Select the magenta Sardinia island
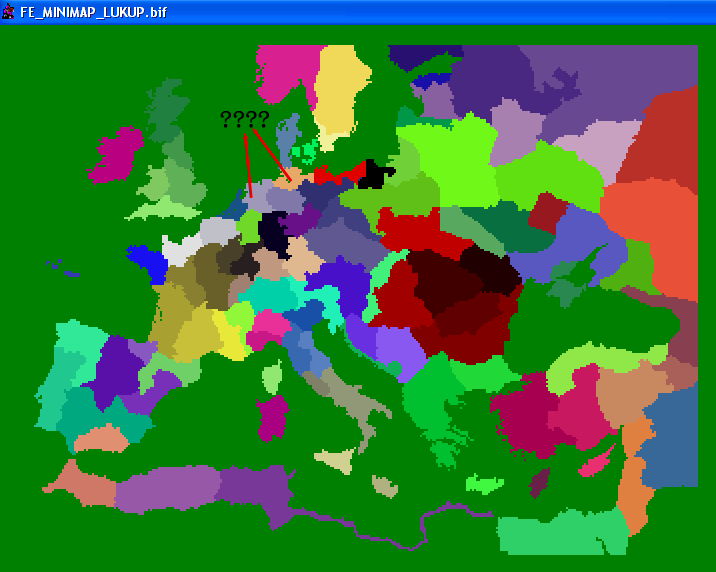The width and height of the screenshot is (716, 572). (x=273, y=418)
